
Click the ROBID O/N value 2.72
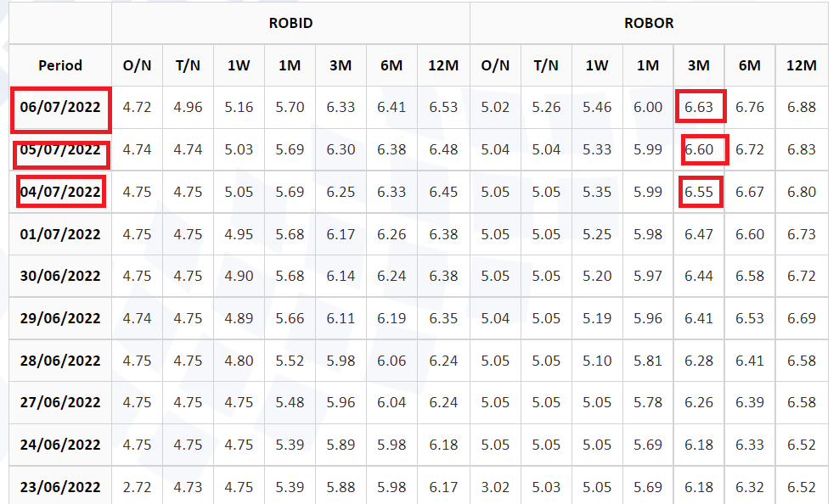[137, 487]
